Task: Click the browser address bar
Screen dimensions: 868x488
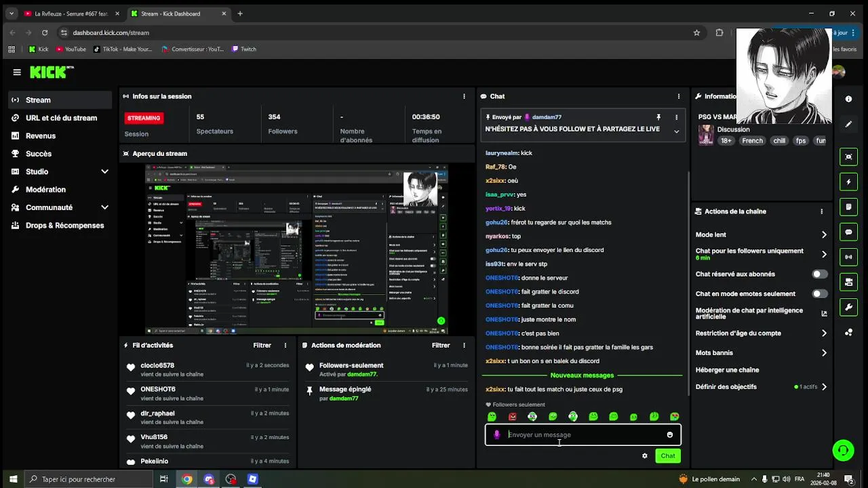Action: (x=380, y=33)
